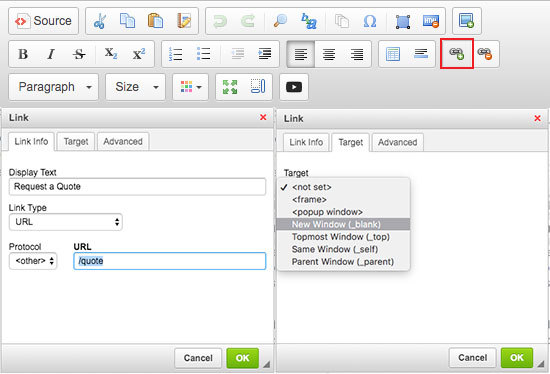Click the URL field containing /quote
550x374 pixels.
[170, 261]
